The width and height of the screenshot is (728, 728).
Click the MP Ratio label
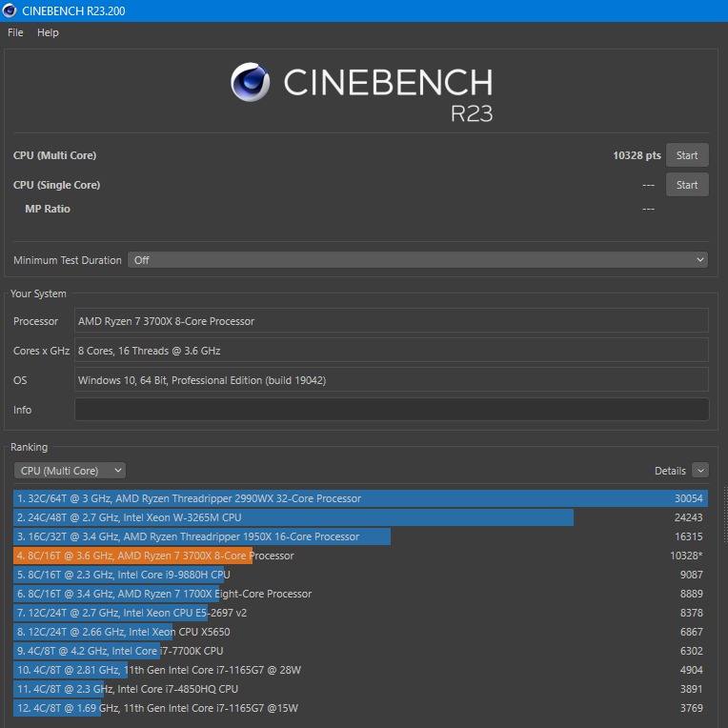click(48, 209)
